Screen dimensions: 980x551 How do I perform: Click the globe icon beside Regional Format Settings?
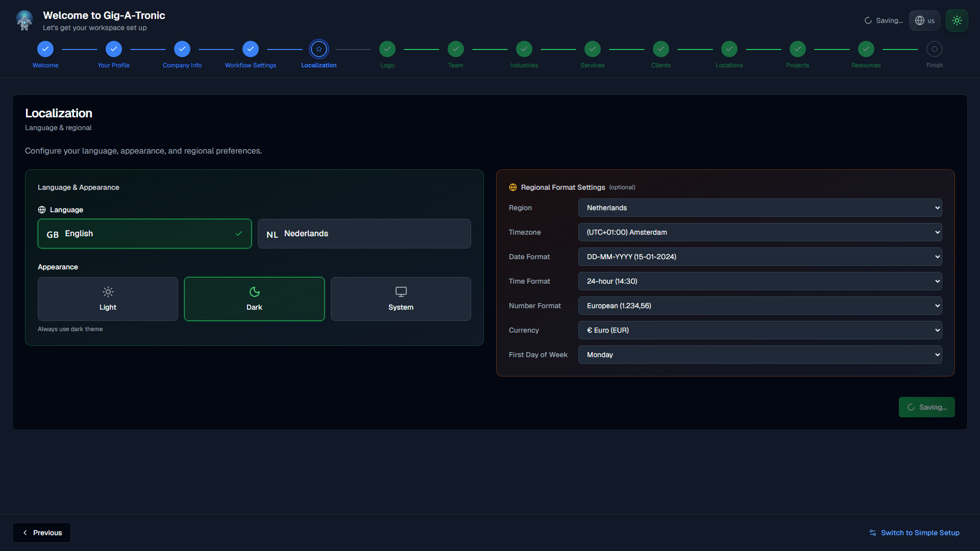click(x=513, y=187)
